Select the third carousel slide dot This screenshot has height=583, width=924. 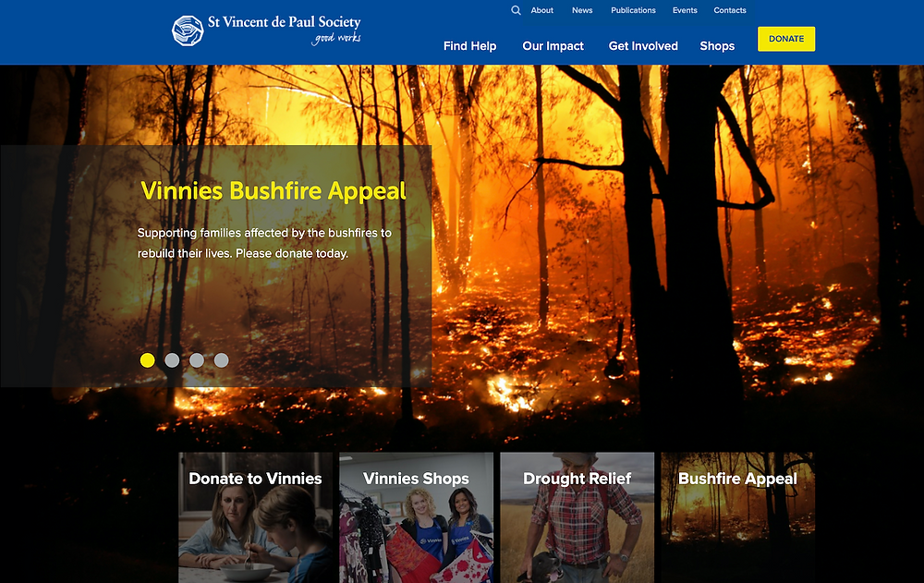pyautogui.click(x=197, y=360)
